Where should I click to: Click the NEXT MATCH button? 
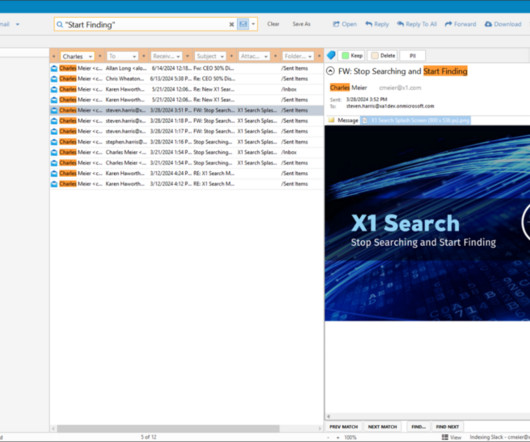click(382, 427)
